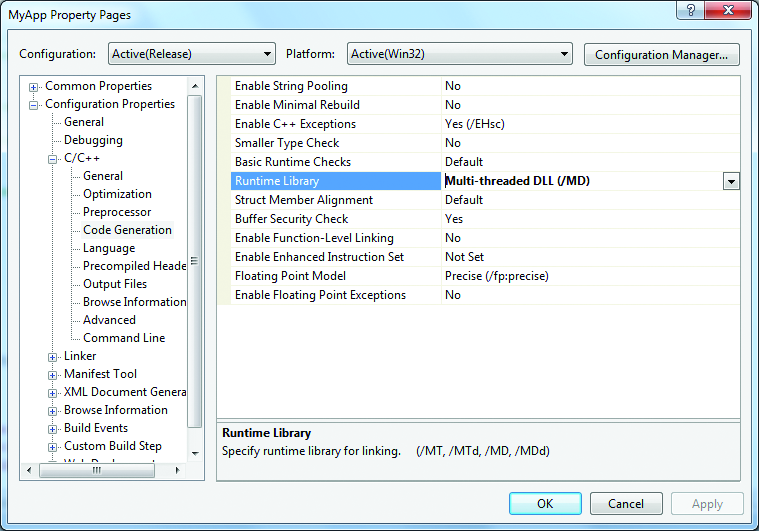The width and height of the screenshot is (759, 531).
Task: Collapse the Configuration Properties tree node
Action: pyautogui.click(x=34, y=104)
